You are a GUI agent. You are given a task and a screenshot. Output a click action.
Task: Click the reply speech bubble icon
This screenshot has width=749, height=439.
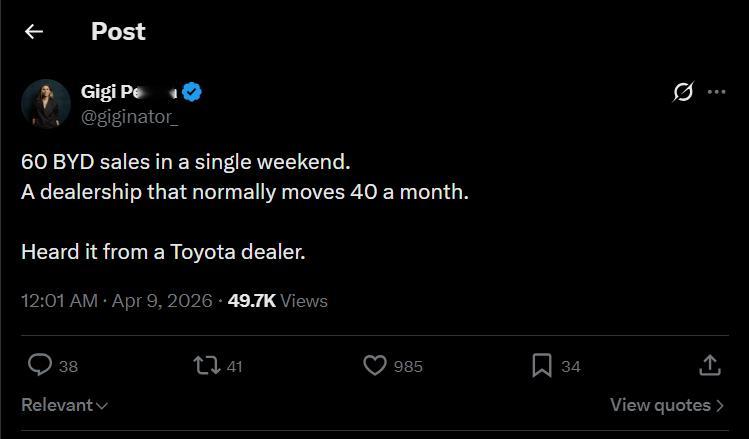coord(40,366)
